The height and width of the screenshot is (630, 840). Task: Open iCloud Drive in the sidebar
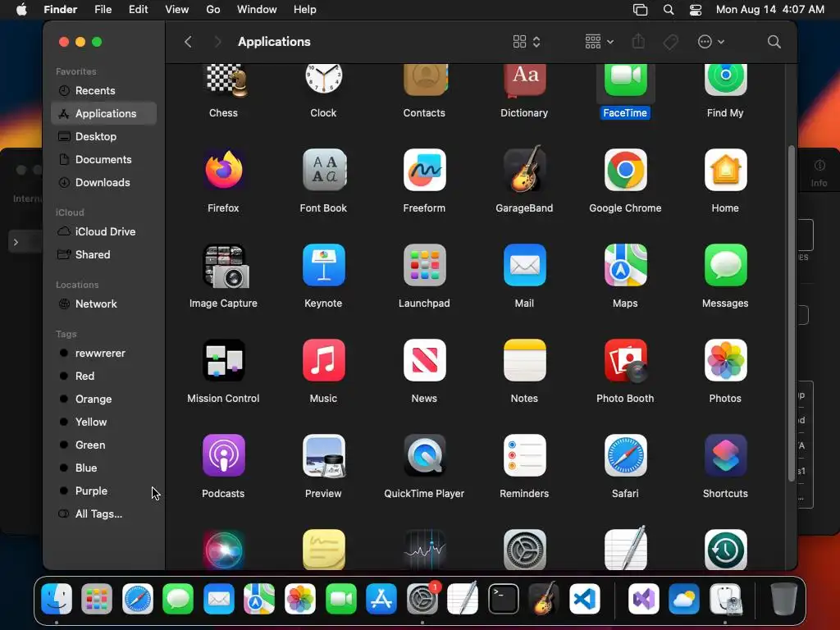pos(104,231)
